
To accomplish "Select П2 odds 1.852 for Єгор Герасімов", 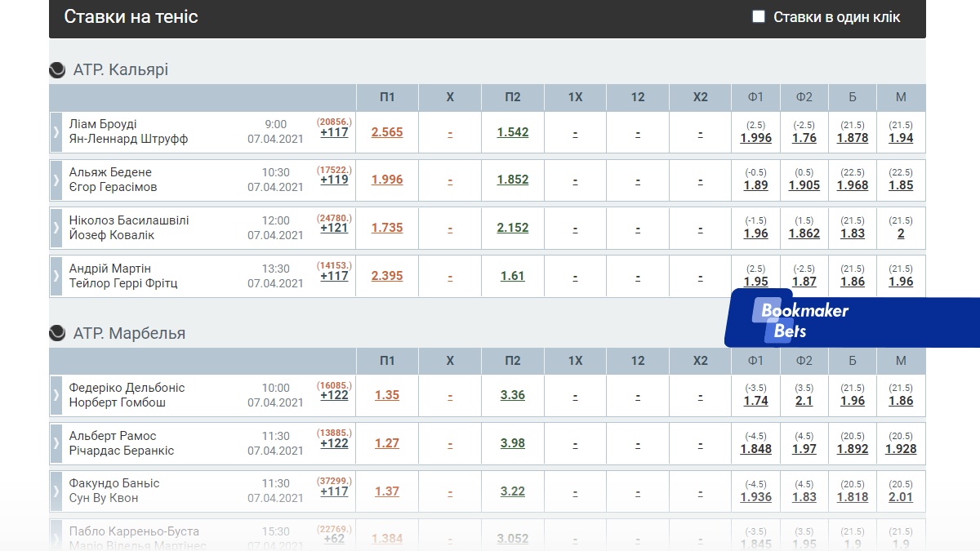I will [x=513, y=180].
